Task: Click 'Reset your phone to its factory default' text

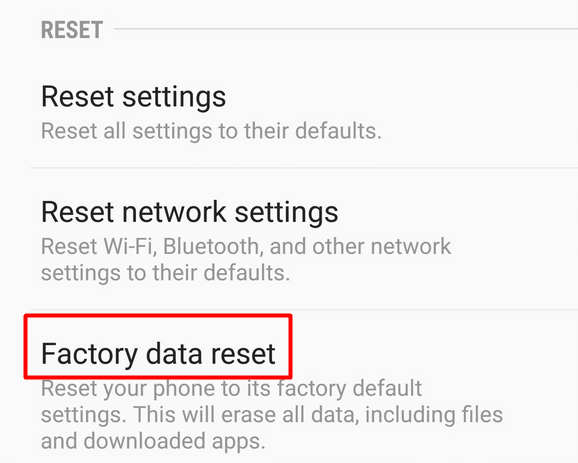Action: click(x=231, y=388)
